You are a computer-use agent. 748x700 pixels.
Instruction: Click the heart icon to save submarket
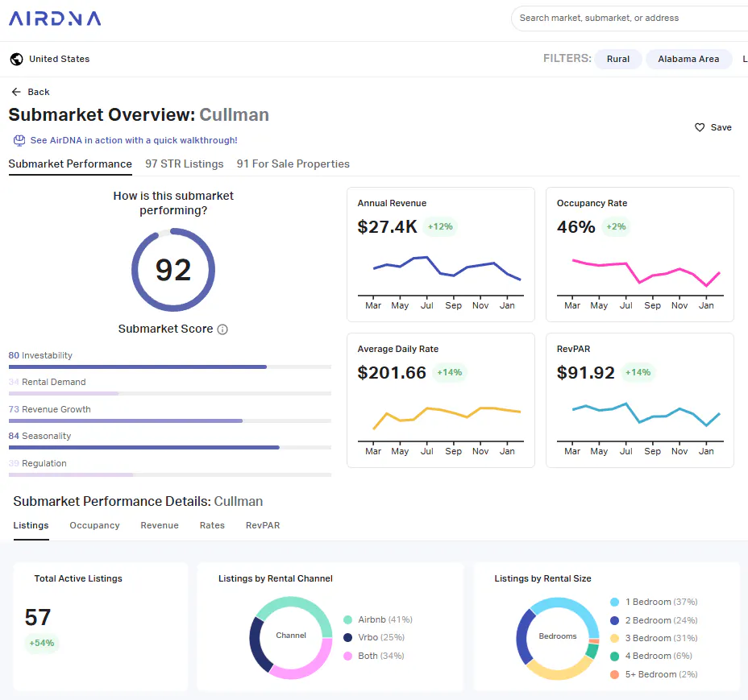point(700,127)
